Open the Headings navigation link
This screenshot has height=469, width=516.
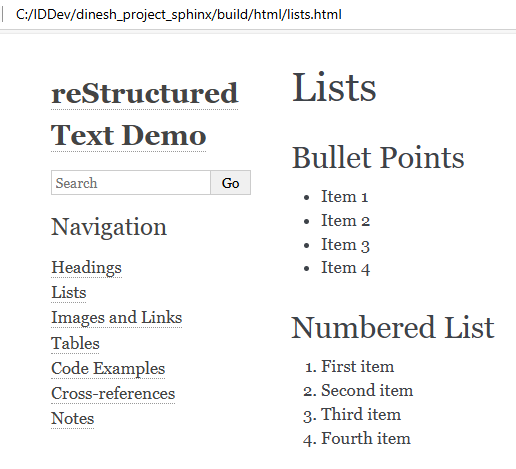(86, 268)
